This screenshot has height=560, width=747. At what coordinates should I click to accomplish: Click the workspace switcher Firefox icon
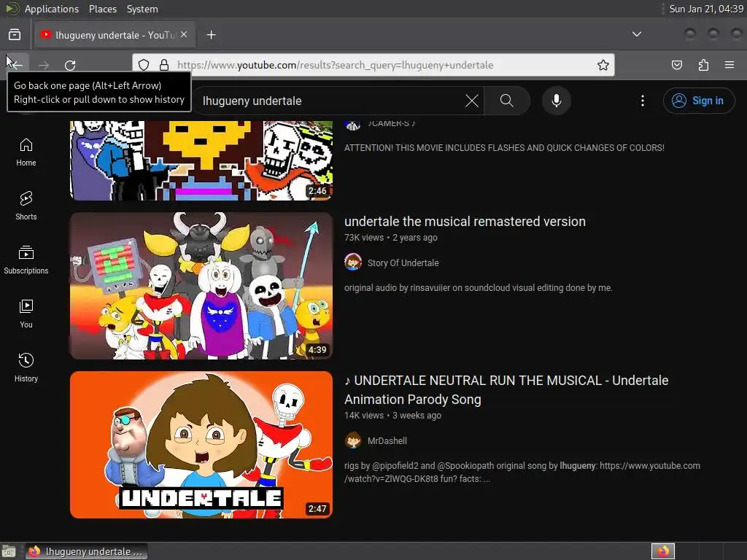[x=663, y=551]
